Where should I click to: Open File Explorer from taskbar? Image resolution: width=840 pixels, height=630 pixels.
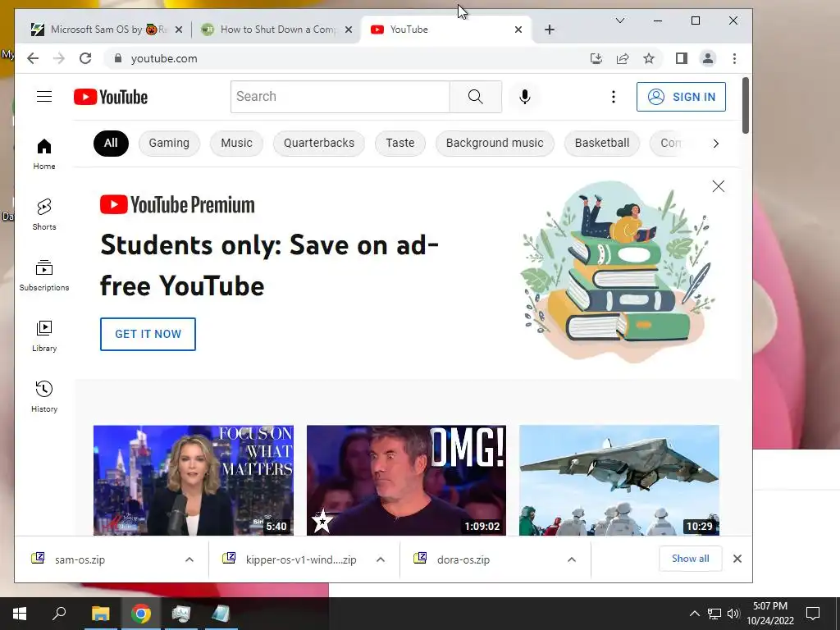(x=100, y=614)
